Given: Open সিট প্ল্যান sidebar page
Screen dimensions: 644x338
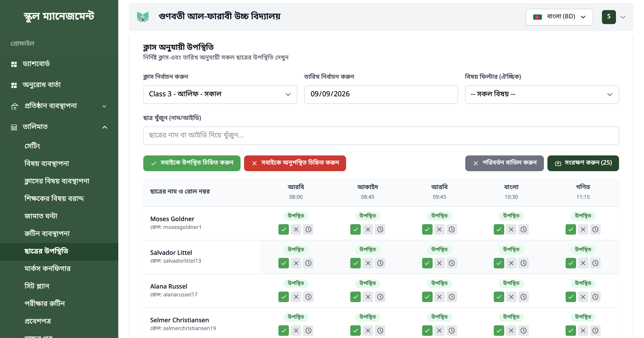Looking at the screenshot, I should click(x=59, y=286).
